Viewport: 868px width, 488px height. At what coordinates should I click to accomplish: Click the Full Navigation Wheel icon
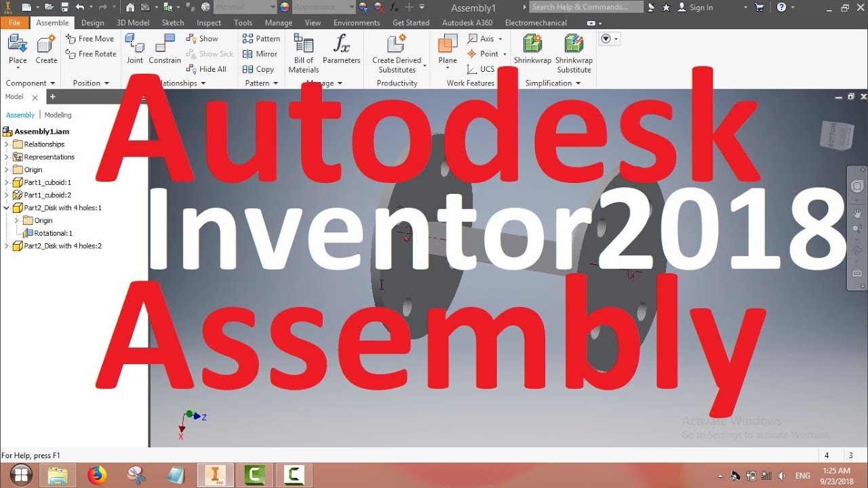857,186
